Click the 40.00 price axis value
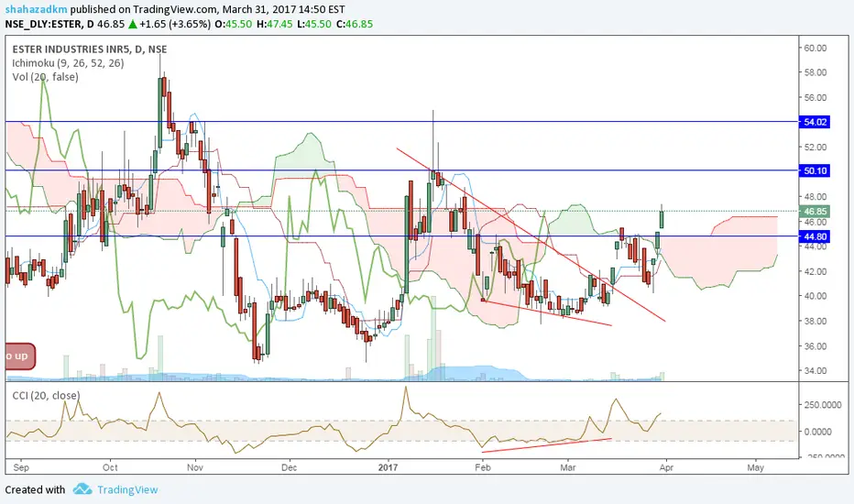Image resolution: width=854 pixels, height=504 pixels. point(815,296)
